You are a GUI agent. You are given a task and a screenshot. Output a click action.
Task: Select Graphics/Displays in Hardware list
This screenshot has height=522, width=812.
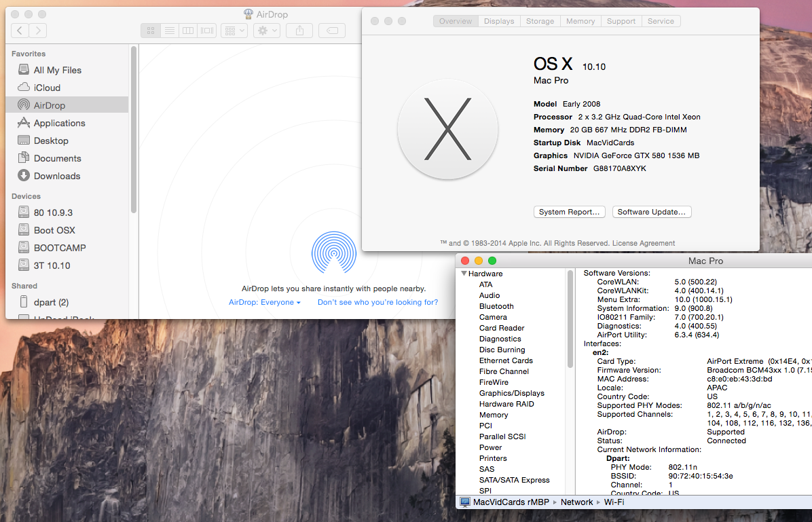point(512,393)
